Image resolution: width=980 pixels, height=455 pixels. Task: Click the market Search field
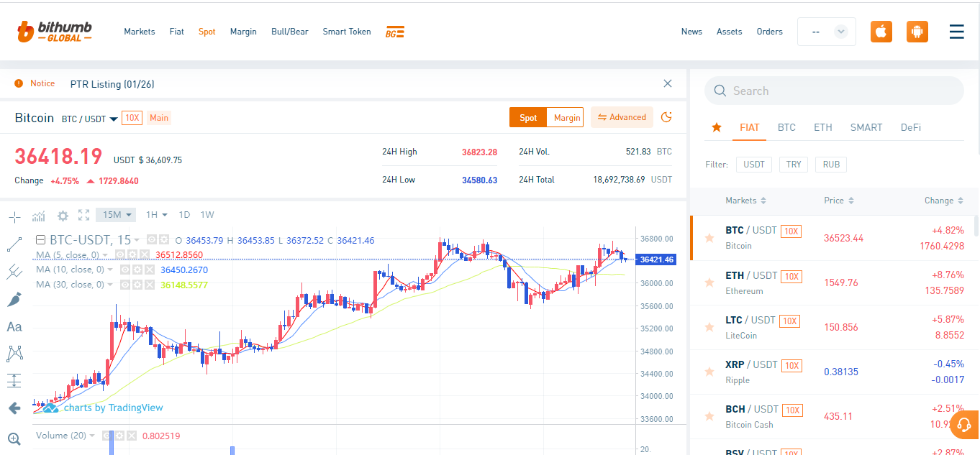click(835, 91)
